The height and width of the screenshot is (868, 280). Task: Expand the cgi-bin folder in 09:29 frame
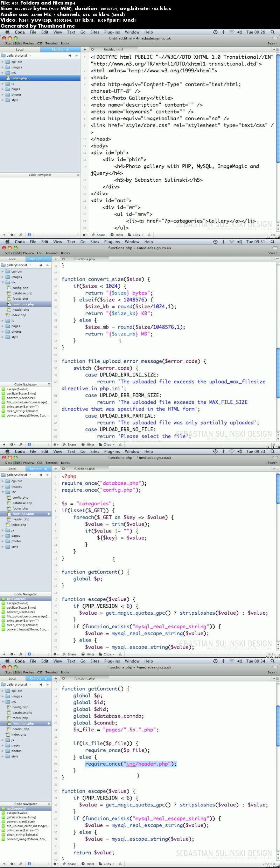click(3, 62)
